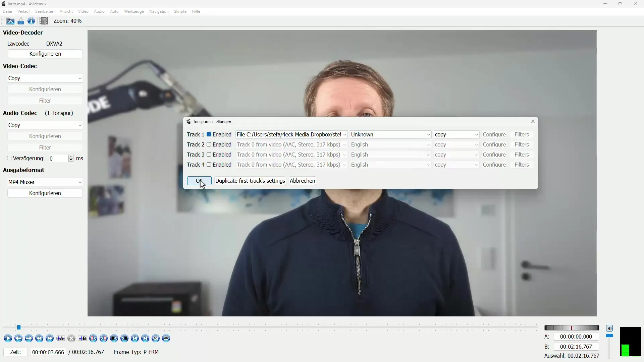Open the Datei menu
Screen dimensions: 644x362
click(7, 11)
